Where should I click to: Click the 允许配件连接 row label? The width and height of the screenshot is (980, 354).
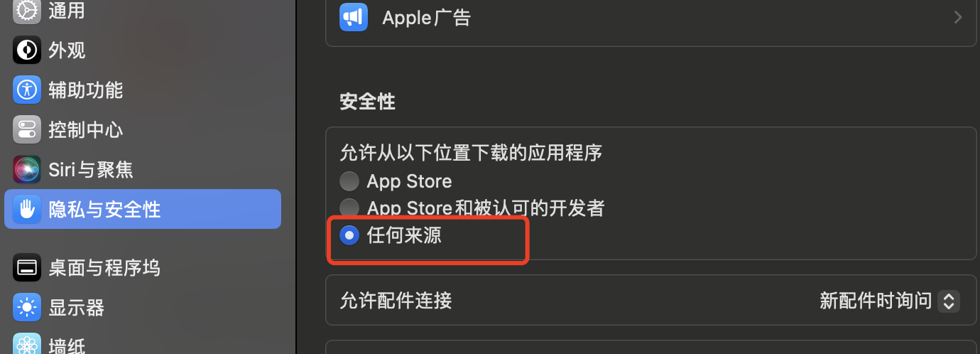point(396,301)
